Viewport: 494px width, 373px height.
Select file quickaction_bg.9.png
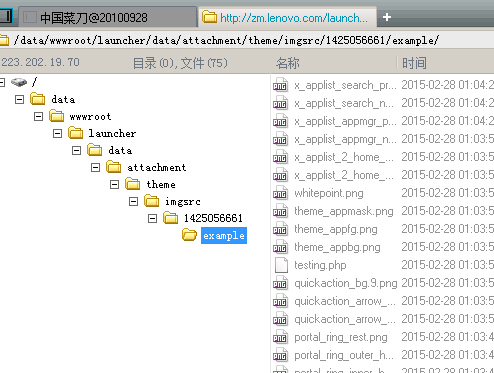pyautogui.click(x=346, y=283)
